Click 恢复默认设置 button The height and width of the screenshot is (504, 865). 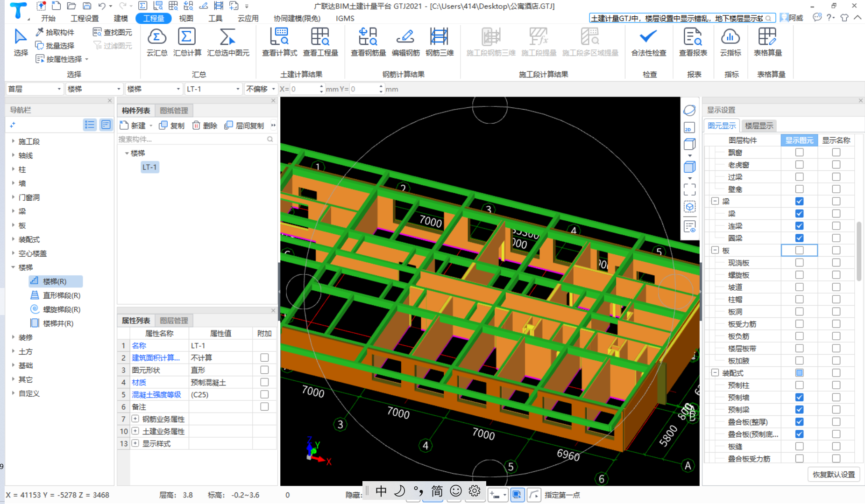pos(834,474)
